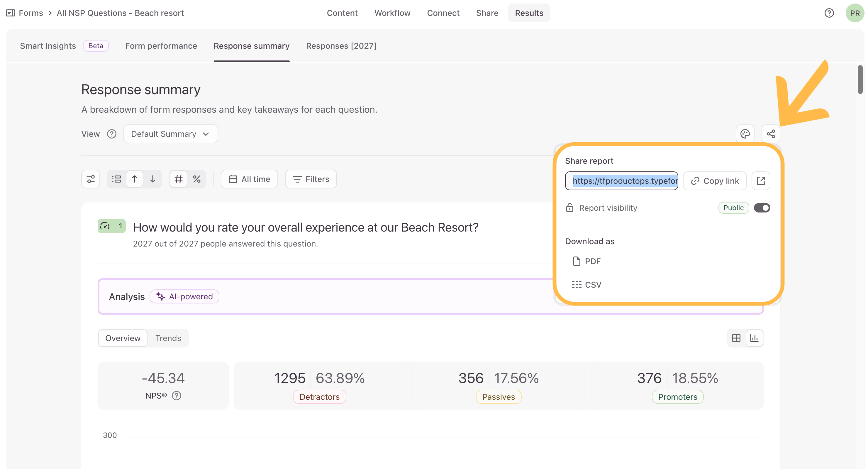Click the Copy link button

tap(715, 181)
